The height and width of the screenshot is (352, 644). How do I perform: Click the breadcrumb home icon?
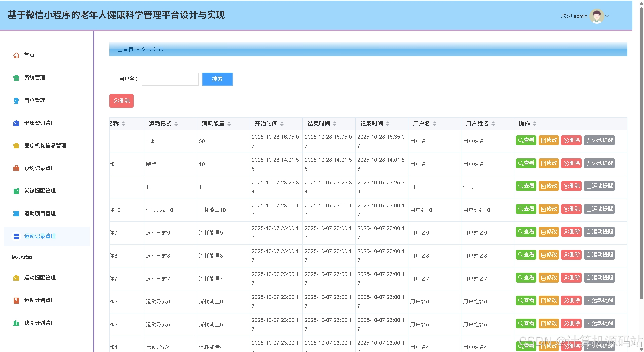point(120,49)
